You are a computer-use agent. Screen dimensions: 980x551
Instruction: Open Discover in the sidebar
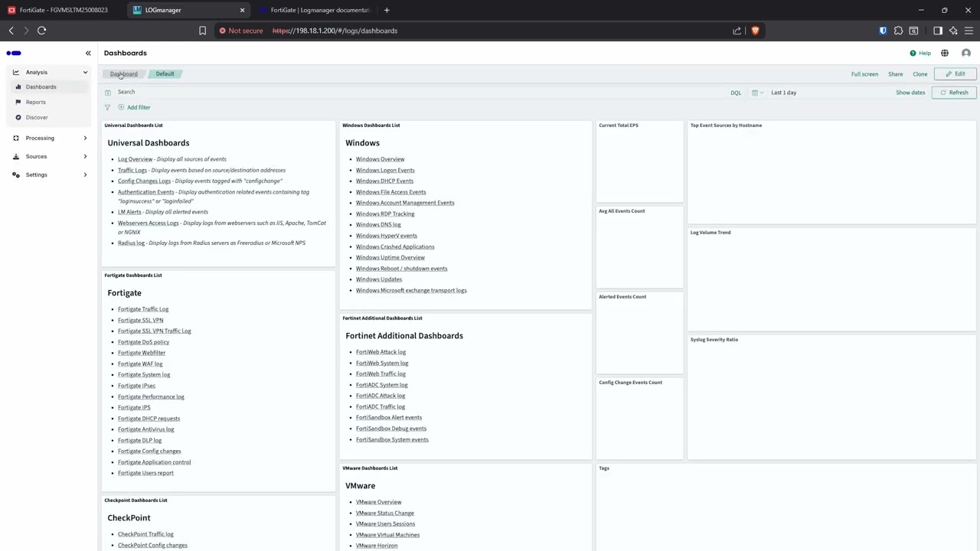coord(36,117)
